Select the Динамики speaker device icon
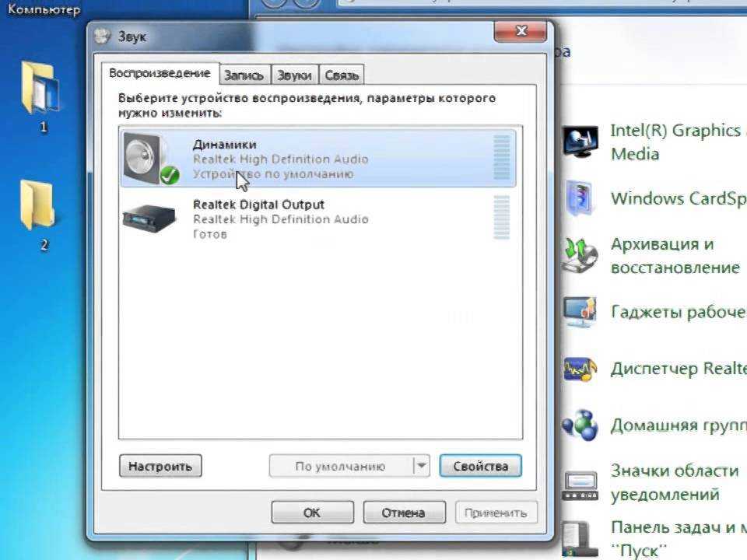The width and height of the screenshot is (747, 560). (x=150, y=159)
